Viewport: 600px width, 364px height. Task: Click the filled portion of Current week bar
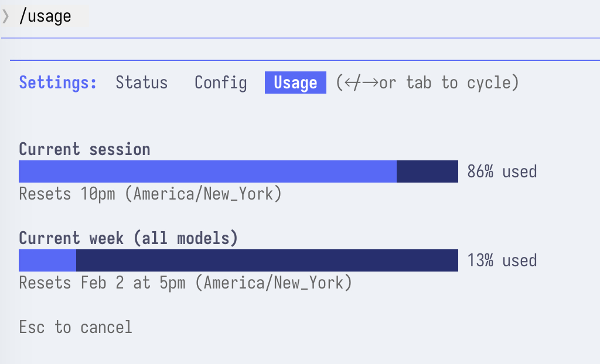[x=47, y=260]
